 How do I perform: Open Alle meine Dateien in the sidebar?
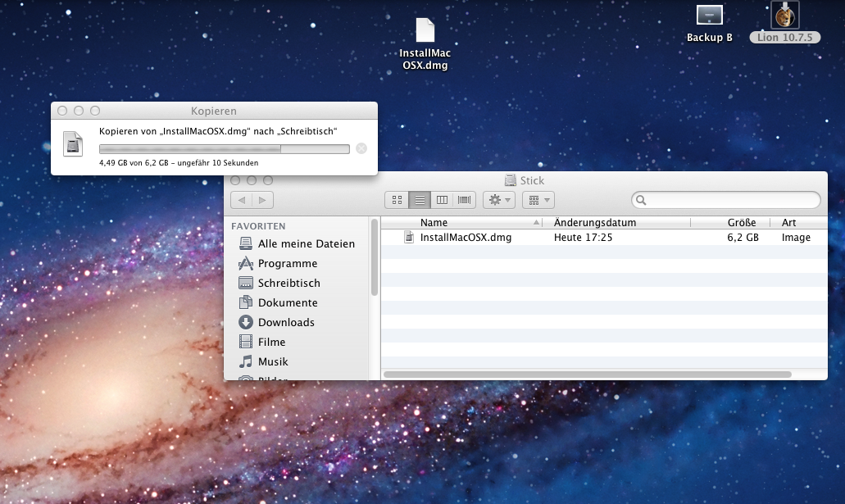click(x=306, y=243)
